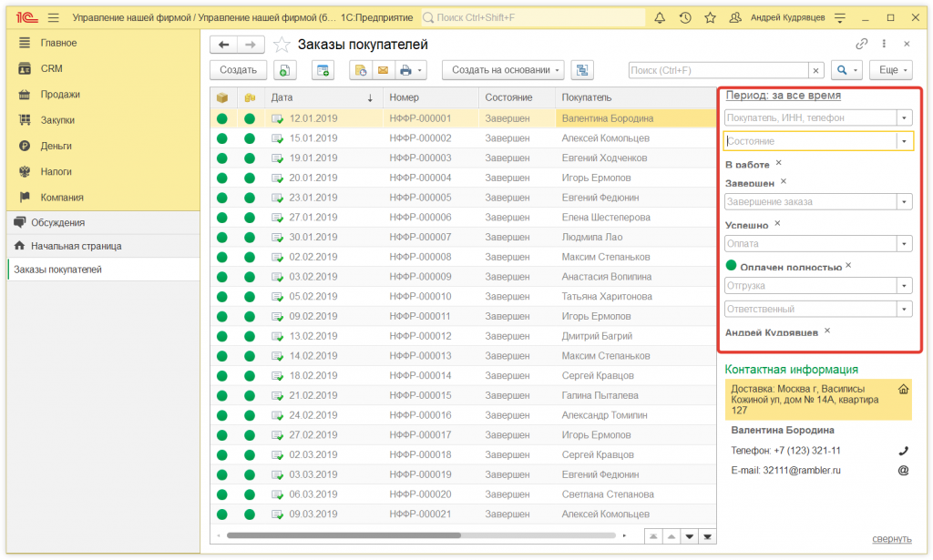Image resolution: width=933 pixels, height=560 pixels.
Task: Open the history clock icon
Action: click(x=684, y=18)
